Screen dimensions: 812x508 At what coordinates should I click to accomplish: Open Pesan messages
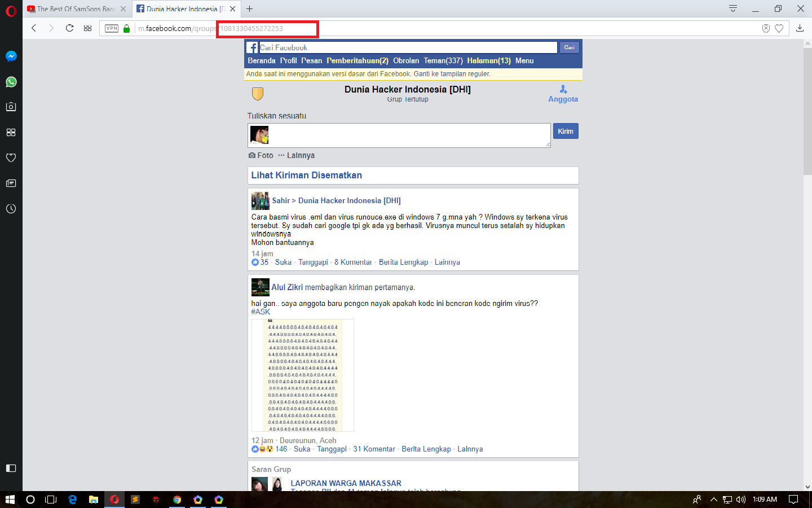pyautogui.click(x=312, y=61)
